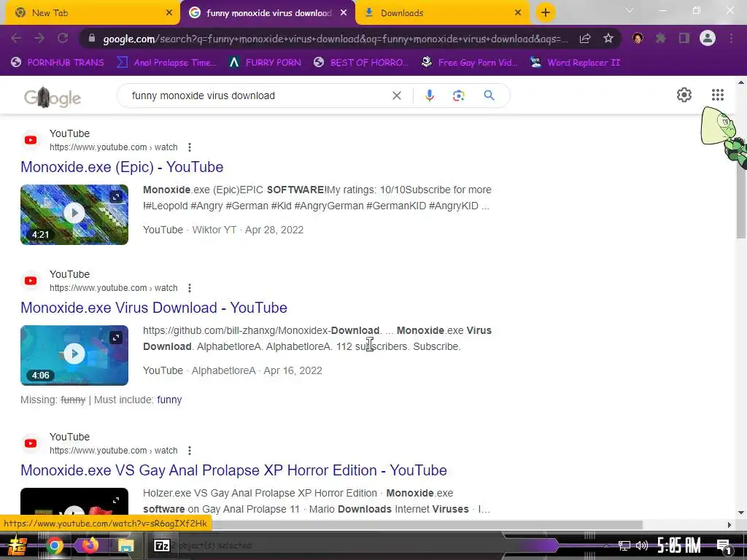Click the Wiktor YT channel text
747x560 pixels.
click(214, 230)
